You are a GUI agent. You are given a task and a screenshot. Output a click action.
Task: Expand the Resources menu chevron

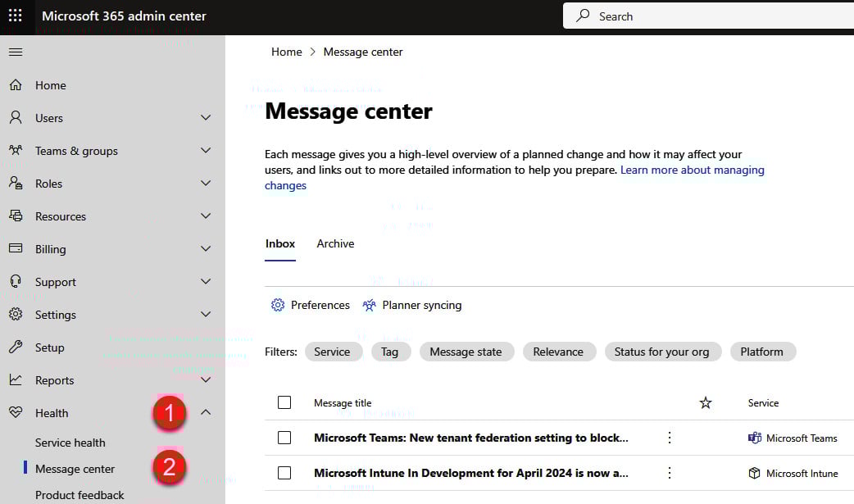[206, 216]
